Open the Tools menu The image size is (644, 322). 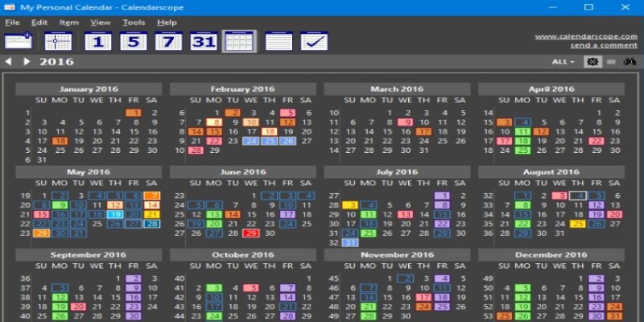click(134, 23)
